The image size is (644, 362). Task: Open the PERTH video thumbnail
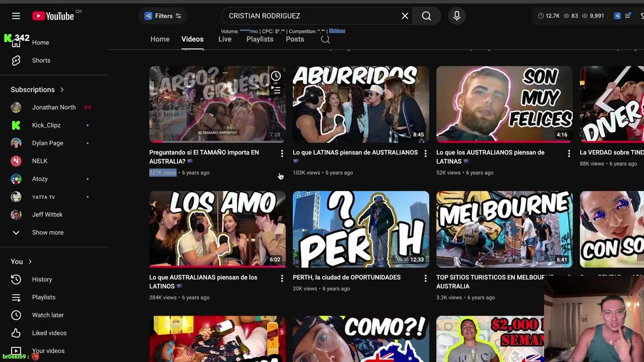(x=361, y=229)
